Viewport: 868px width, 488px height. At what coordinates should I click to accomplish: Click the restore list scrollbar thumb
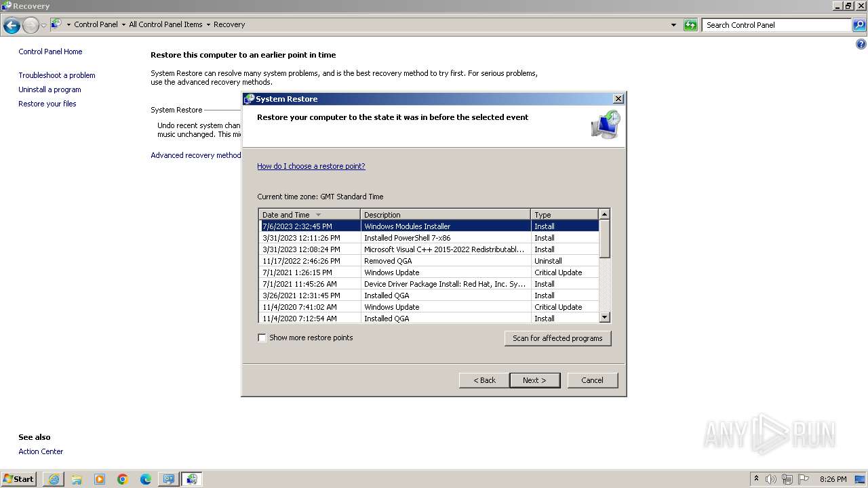click(605, 239)
